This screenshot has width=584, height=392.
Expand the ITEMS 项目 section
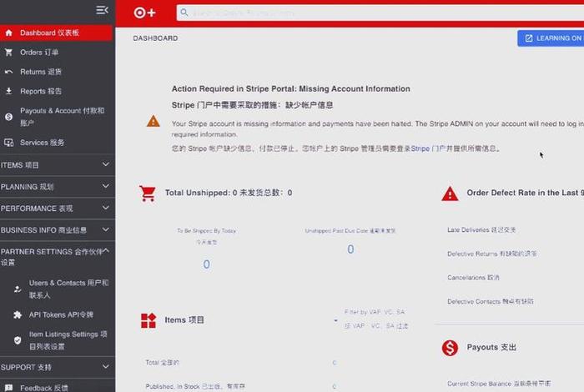tap(58, 165)
